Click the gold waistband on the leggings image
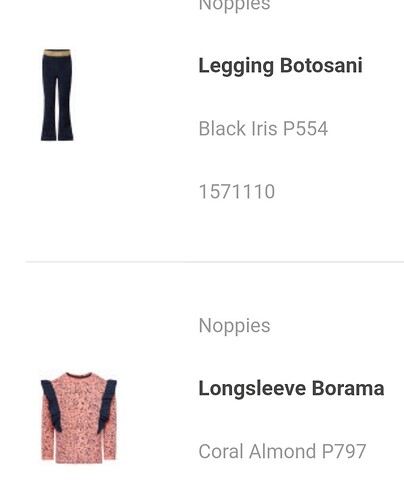 (x=57, y=53)
